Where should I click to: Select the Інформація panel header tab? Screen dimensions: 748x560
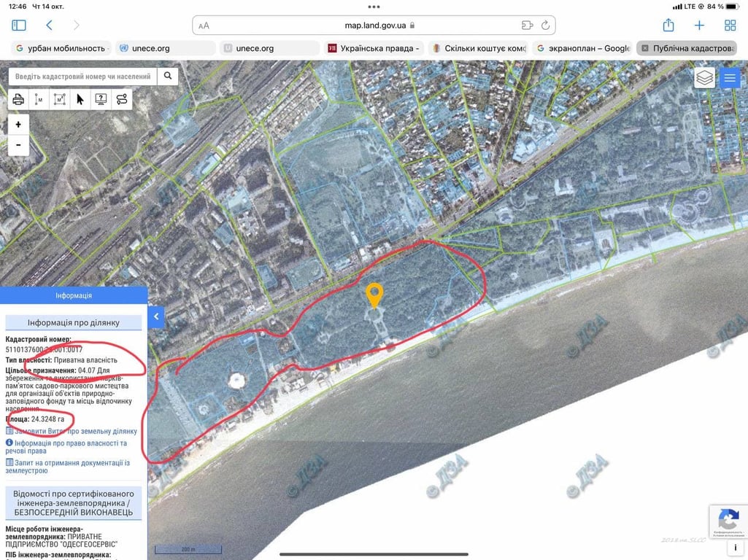[74, 295]
